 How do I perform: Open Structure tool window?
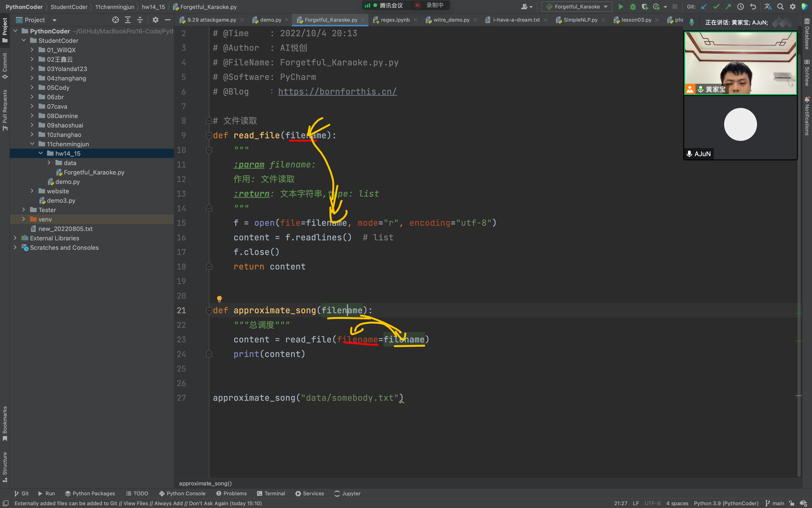coord(5,467)
